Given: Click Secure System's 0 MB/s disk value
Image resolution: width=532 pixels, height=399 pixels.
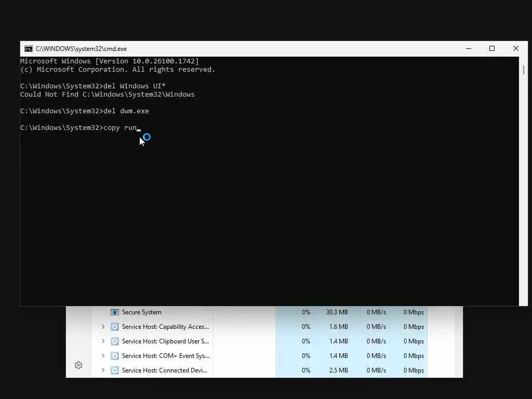Looking at the screenshot, I should tap(376, 312).
